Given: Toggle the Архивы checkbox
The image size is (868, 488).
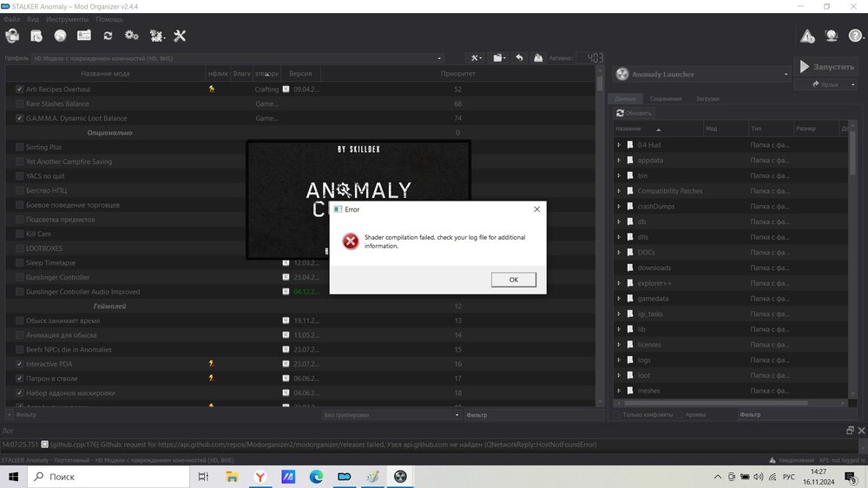Looking at the screenshot, I should 680,414.
